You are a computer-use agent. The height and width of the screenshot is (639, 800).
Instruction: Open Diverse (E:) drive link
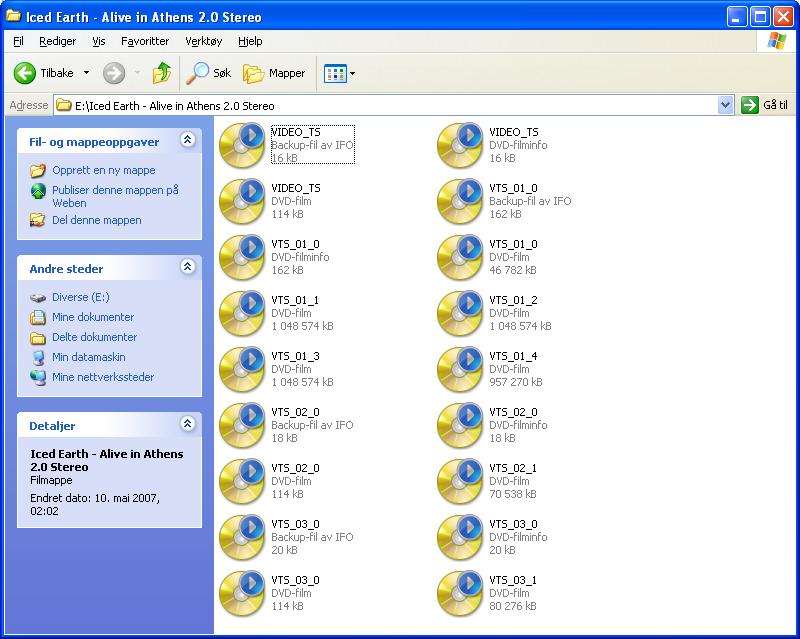pos(81,297)
